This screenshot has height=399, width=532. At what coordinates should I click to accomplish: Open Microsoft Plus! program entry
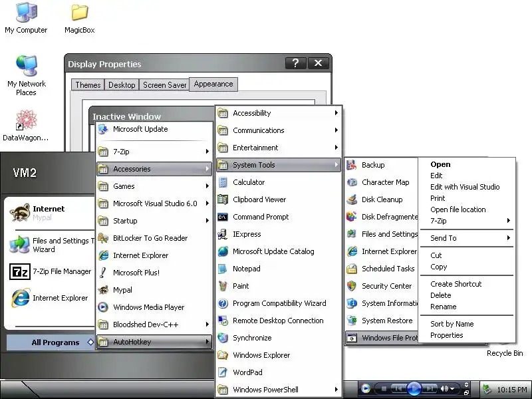pyautogui.click(x=154, y=273)
